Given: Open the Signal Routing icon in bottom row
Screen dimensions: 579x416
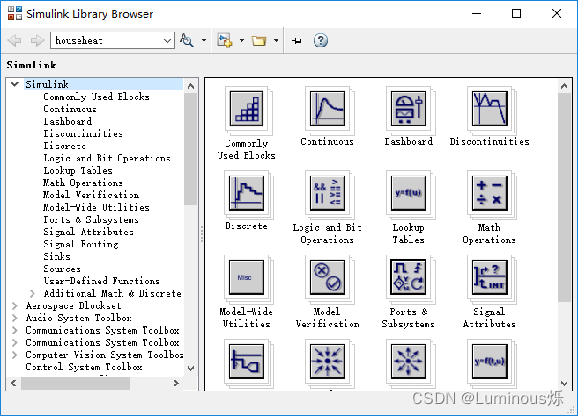Looking at the screenshot, I should click(246, 361).
